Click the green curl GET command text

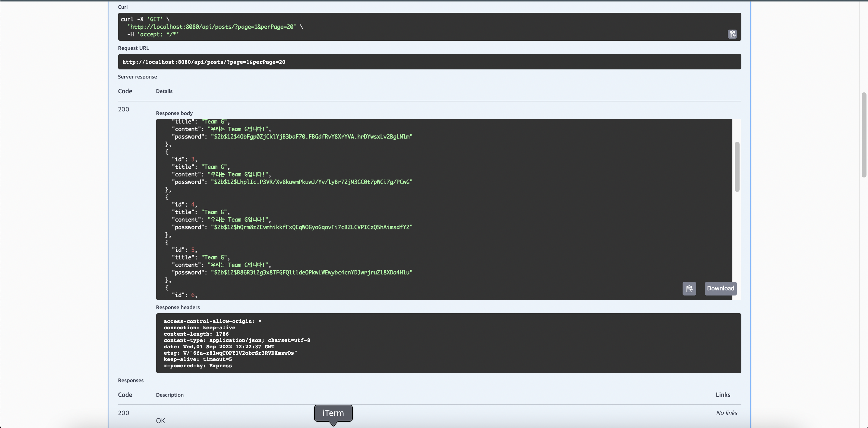coord(145,19)
